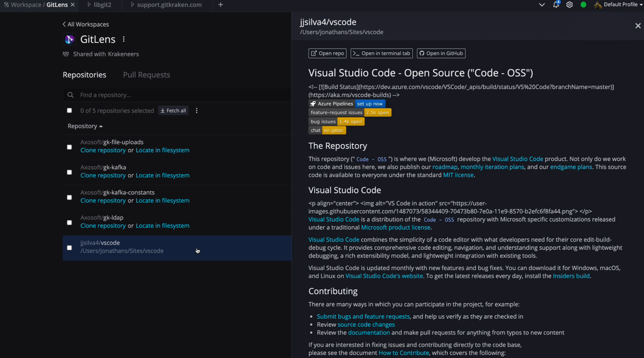Click the Open in GitHub button
This screenshot has width=644, height=358.
(x=441, y=54)
